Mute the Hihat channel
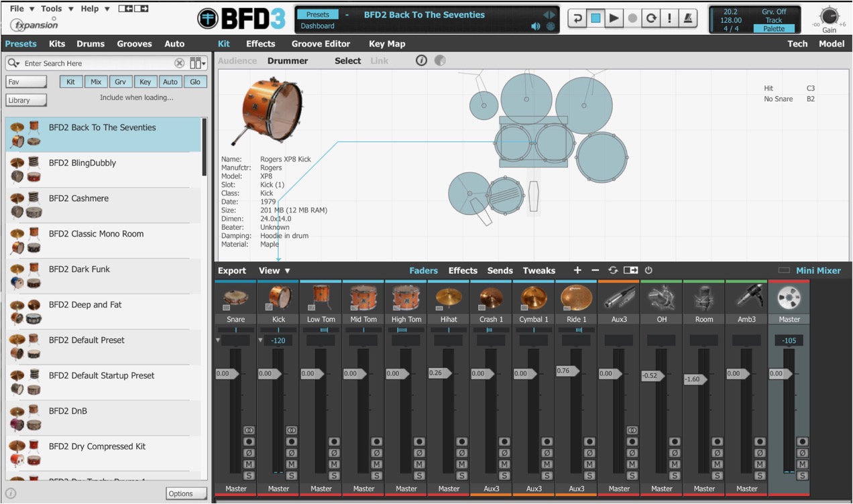Image resolution: width=853 pixels, height=504 pixels. tap(462, 464)
